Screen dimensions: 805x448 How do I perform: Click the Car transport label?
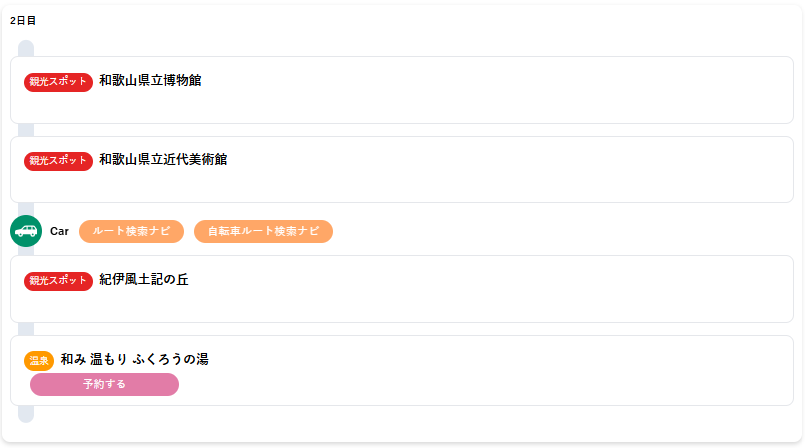click(x=59, y=231)
